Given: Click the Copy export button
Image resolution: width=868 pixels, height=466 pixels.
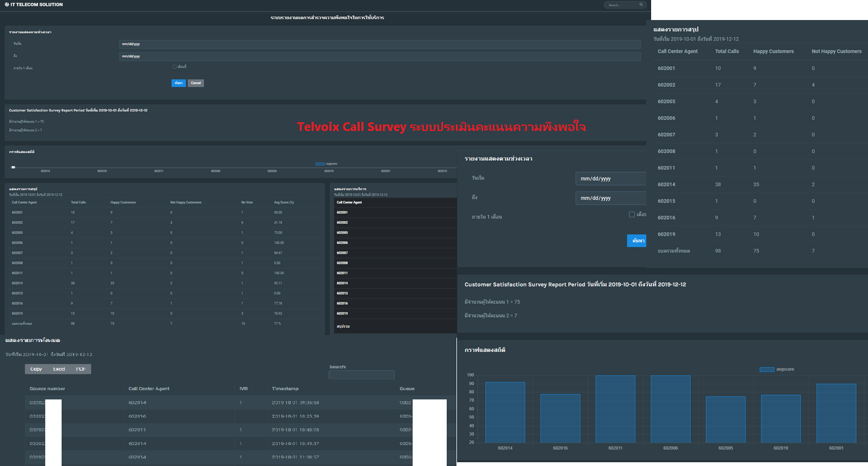Looking at the screenshot, I should pos(36,369).
